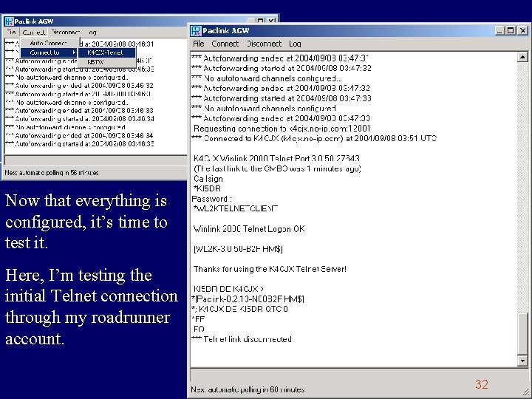The width and height of the screenshot is (532, 399).
Task: Open Log menu in front Paclink AGW window
Action: [295, 44]
